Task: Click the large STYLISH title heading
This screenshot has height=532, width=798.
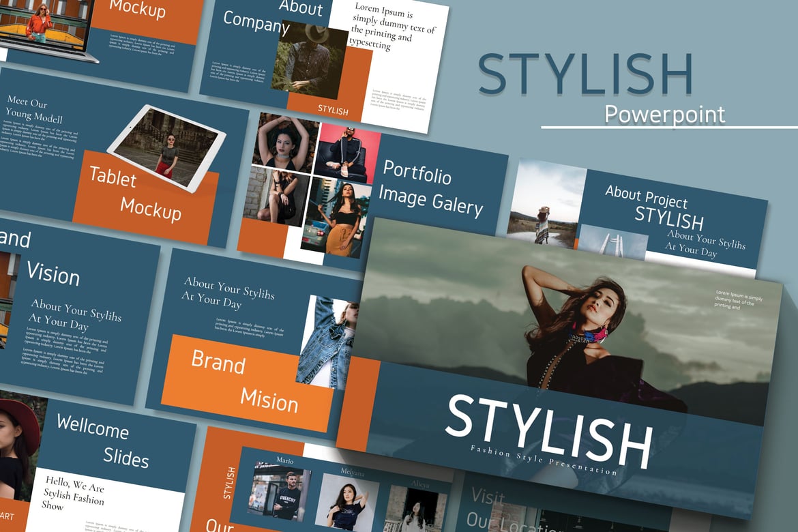Action: 585,75
